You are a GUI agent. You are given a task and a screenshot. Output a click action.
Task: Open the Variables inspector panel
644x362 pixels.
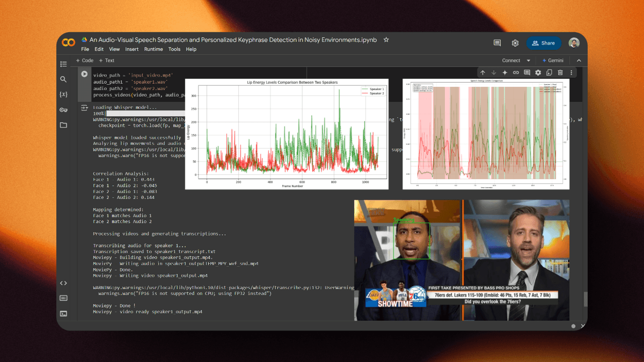63,94
